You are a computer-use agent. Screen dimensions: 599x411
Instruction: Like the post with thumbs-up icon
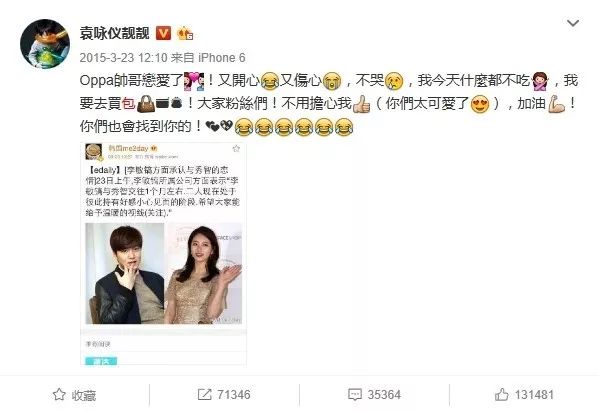[x=501, y=394]
